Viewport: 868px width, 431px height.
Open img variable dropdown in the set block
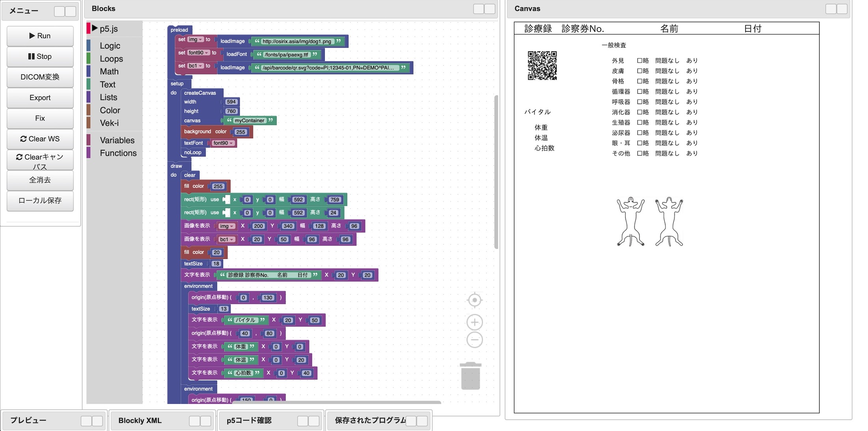tap(196, 39)
